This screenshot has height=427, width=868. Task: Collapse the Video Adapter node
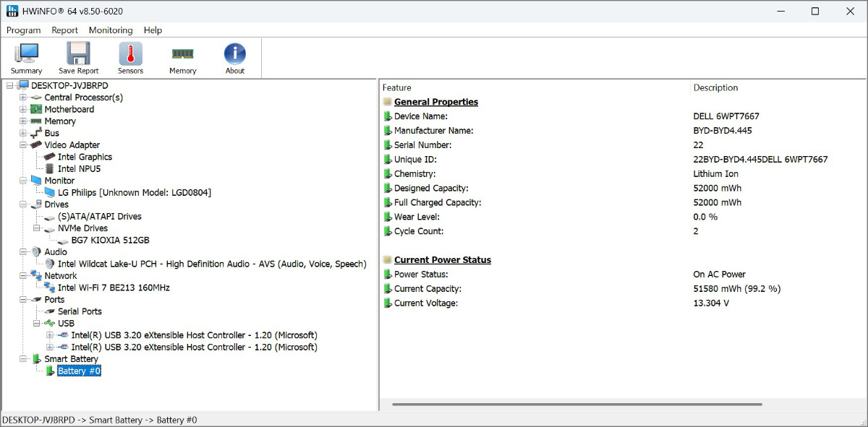(23, 145)
